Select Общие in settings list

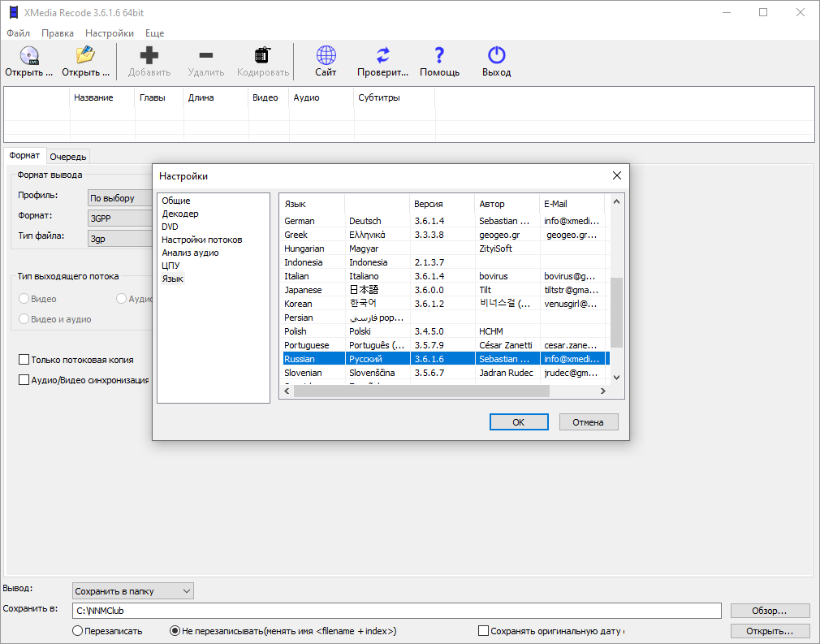tap(175, 201)
